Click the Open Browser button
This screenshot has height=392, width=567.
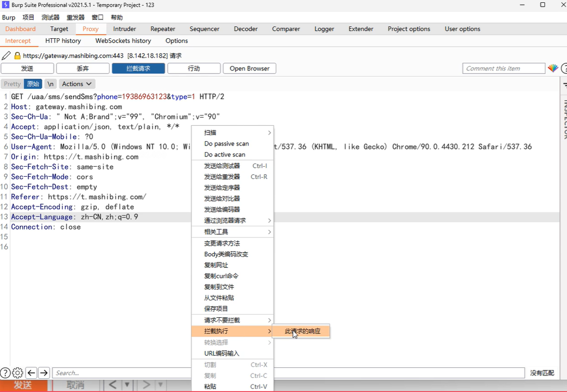[249, 68]
